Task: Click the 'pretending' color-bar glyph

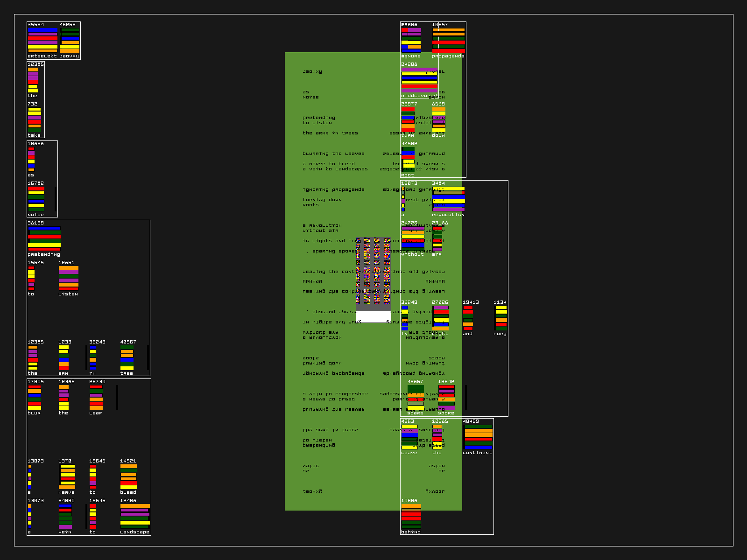Action: pos(44,239)
